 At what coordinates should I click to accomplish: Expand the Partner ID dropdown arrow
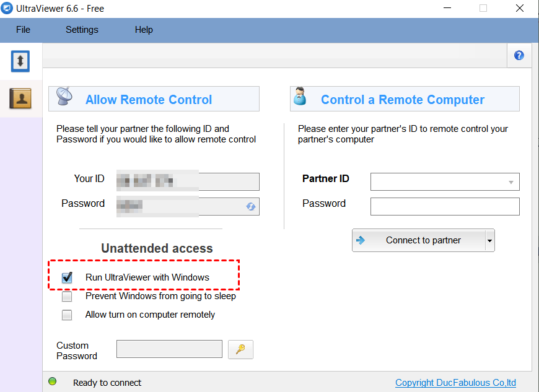[511, 182]
